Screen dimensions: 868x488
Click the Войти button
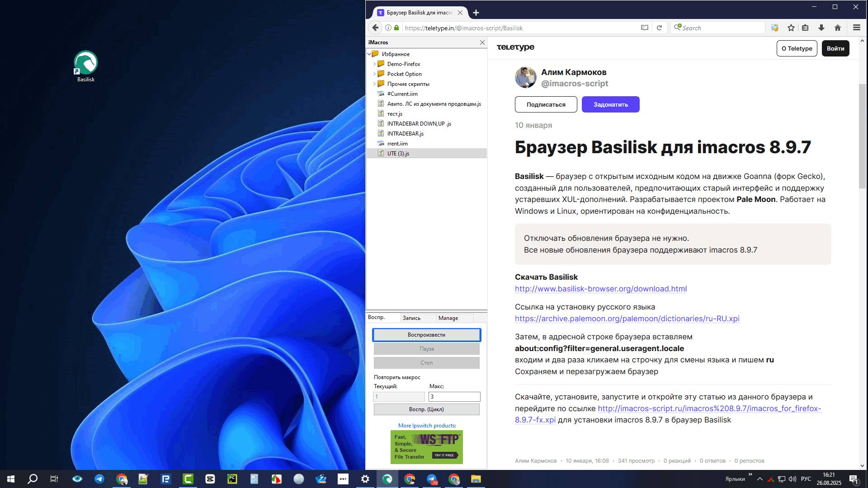pyautogui.click(x=835, y=48)
